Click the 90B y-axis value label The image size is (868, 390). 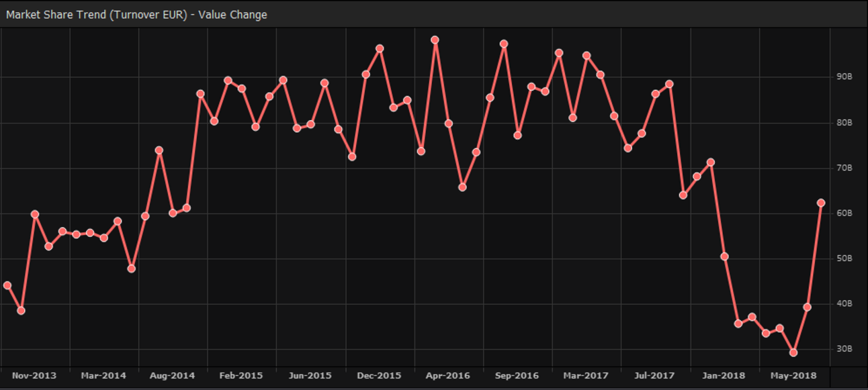point(844,77)
